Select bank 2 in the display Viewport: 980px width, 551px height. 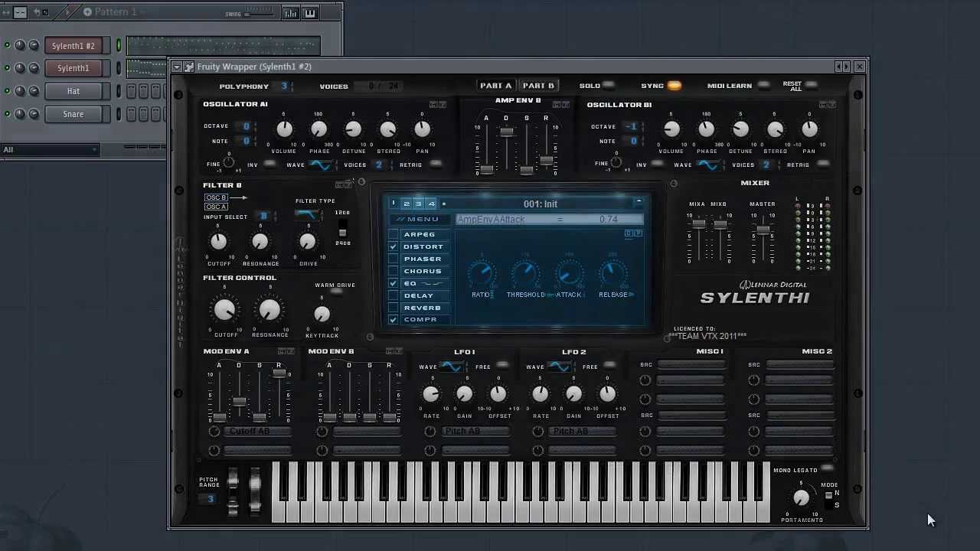(x=407, y=204)
